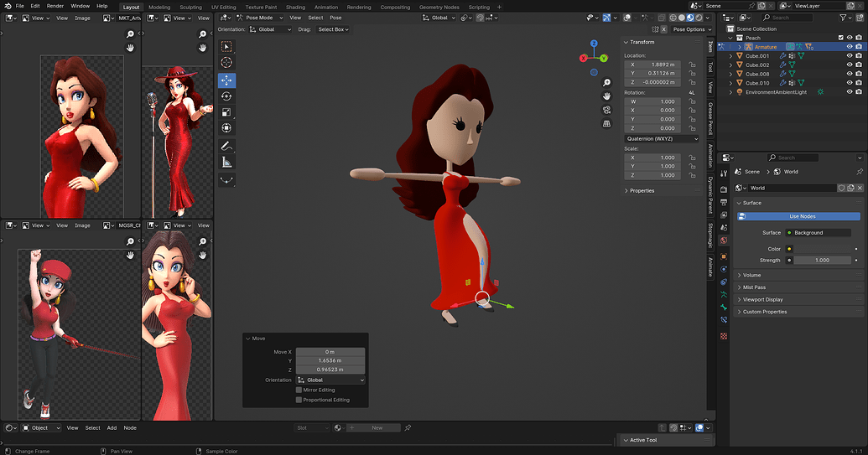Toggle the Use Nodes button
The height and width of the screenshot is (455, 868).
(x=798, y=216)
